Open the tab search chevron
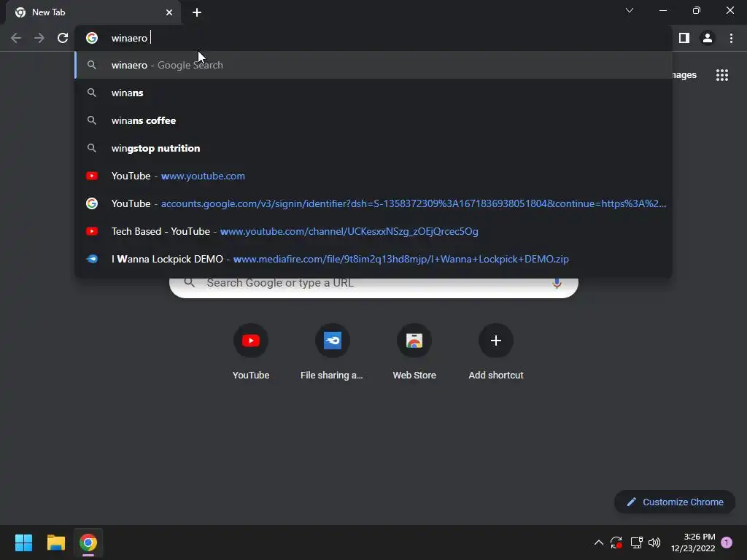Viewport: 747px width, 560px height. coord(630,10)
